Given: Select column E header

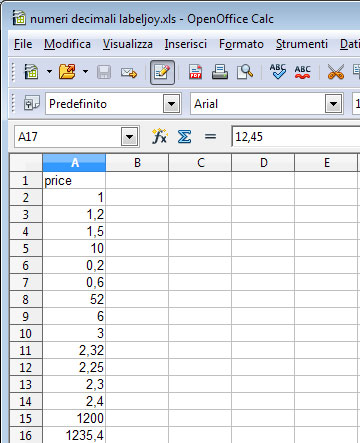Looking at the screenshot, I should pyautogui.click(x=326, y=163).
